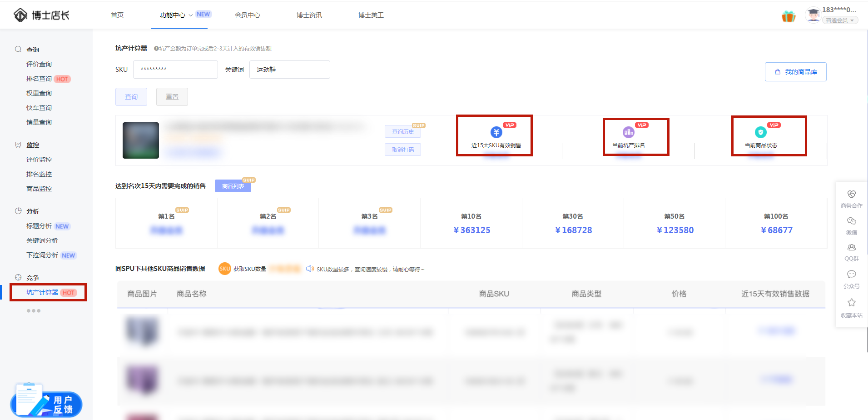Click 商品SKU column header
868x420 pixels.
point(494,294)
